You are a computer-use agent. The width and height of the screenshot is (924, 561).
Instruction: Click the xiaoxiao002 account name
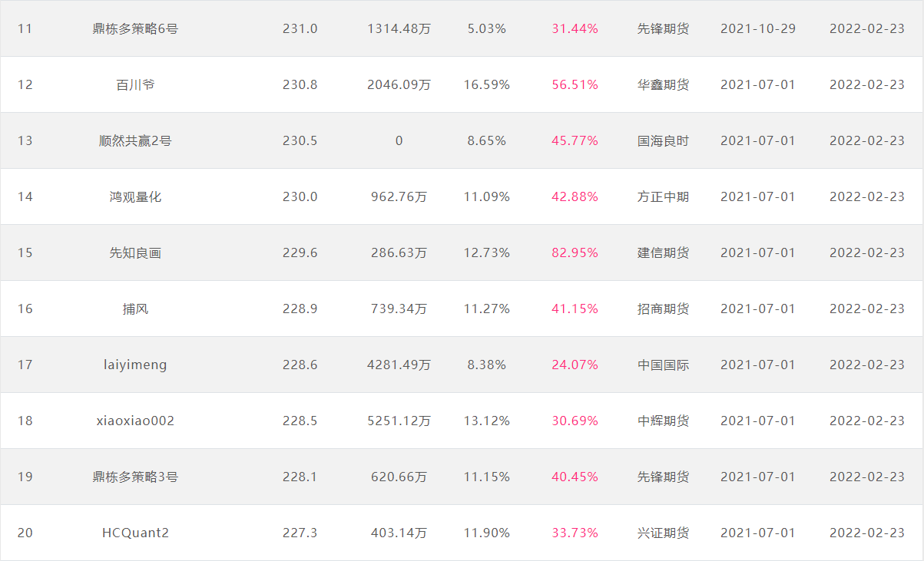coord(135,421)
